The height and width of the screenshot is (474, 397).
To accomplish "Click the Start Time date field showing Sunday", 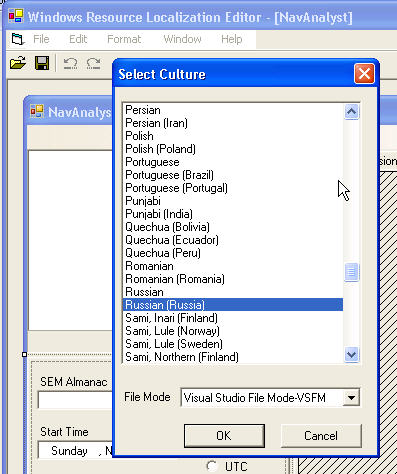I will click(75, 451).
